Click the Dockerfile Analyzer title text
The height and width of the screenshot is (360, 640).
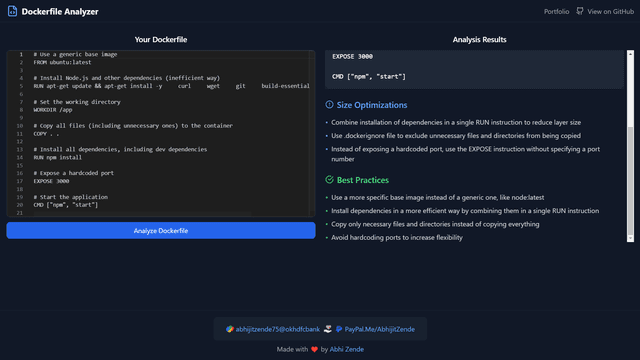(x=60, y=11)
